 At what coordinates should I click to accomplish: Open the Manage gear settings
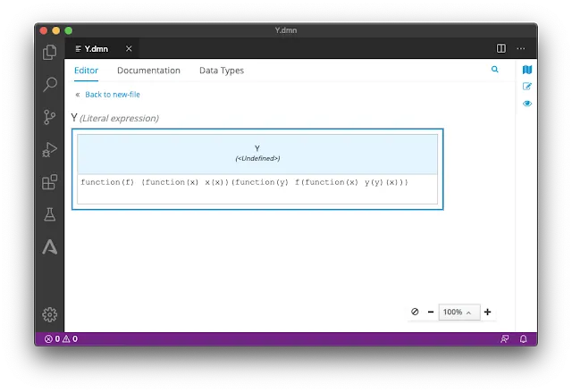click(50, 314)
